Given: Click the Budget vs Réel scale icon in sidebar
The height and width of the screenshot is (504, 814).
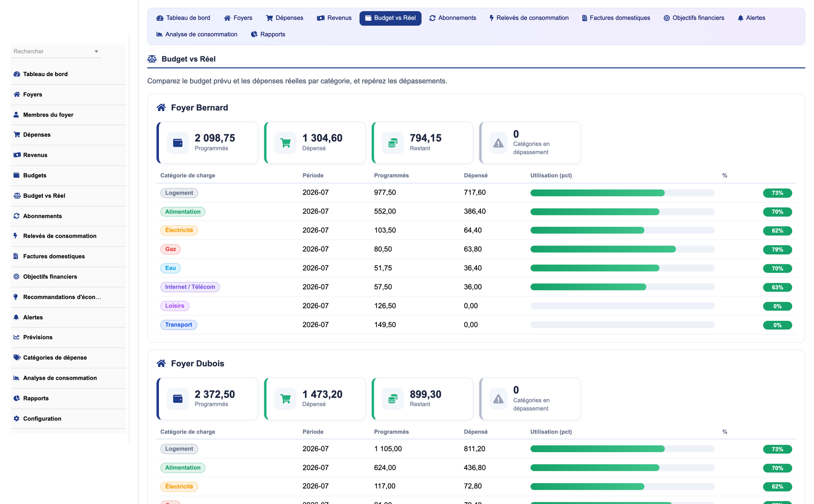Looking at the screenshot, I should click(17, 196).
